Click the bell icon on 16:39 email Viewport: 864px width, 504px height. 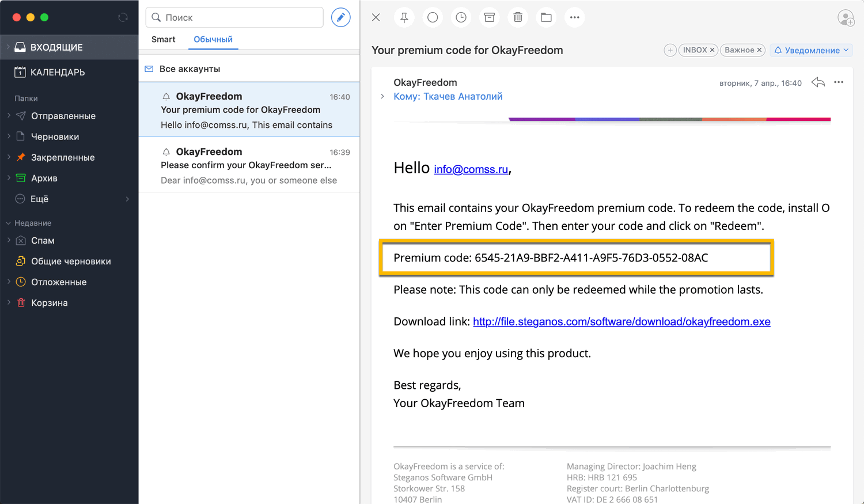pyautogui.click(x=166, y=151)
